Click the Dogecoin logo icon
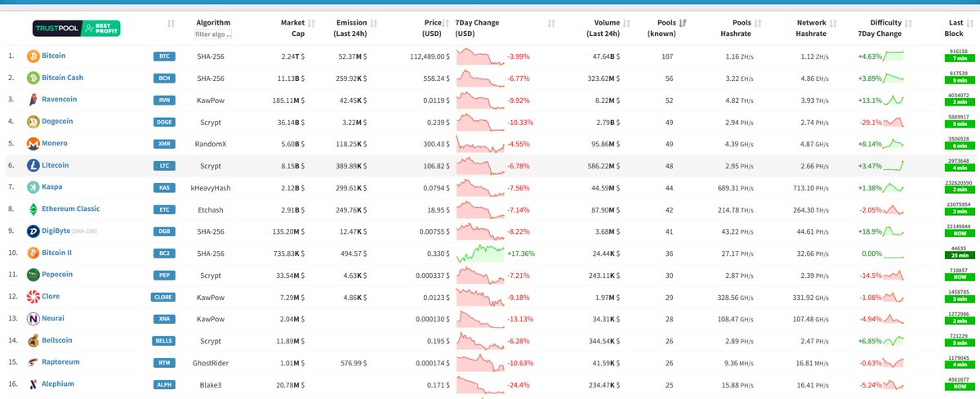Viewport: 980px width, 399px height. (33, 122)
